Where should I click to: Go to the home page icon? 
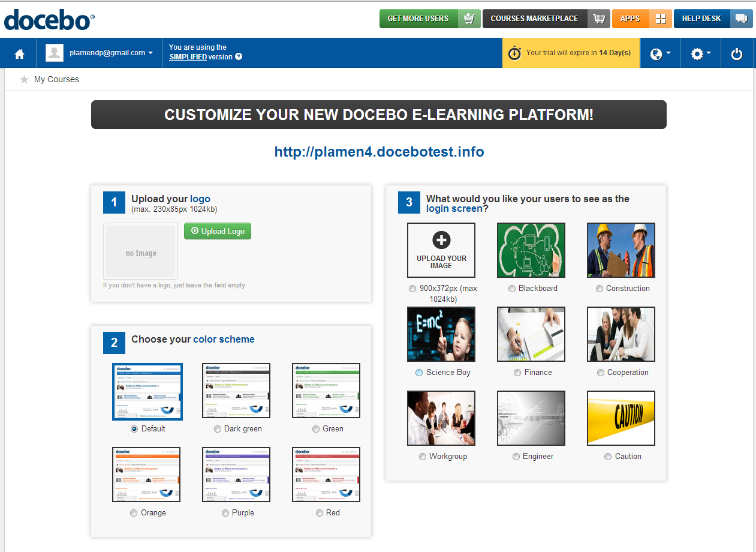tap(20, 54)
